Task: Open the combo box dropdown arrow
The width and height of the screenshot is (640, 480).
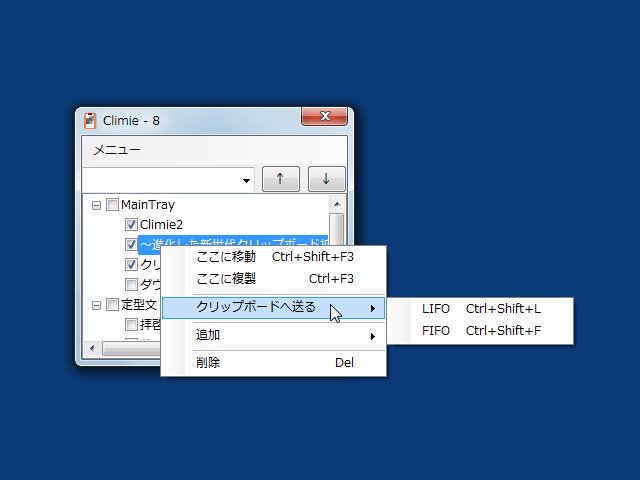Action: click(x=246, y=180)
